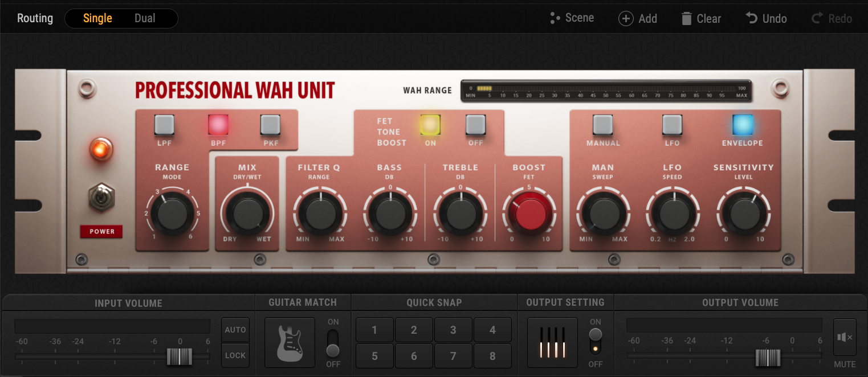Click the orange power indicator lamp
Viewport: 868px width, 377px height.
pos(101,149)
